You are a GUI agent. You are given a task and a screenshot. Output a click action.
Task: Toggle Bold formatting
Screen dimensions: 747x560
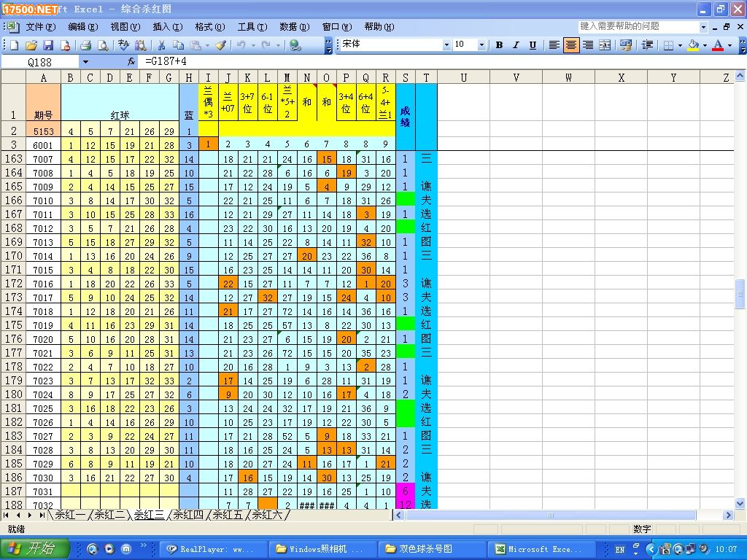point(499,45)
